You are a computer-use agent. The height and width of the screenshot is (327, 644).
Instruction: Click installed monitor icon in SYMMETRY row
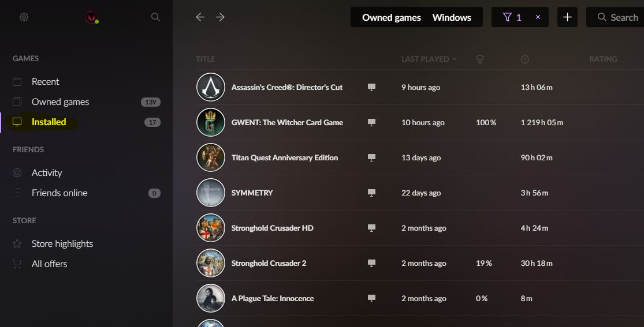coord(371,193)
